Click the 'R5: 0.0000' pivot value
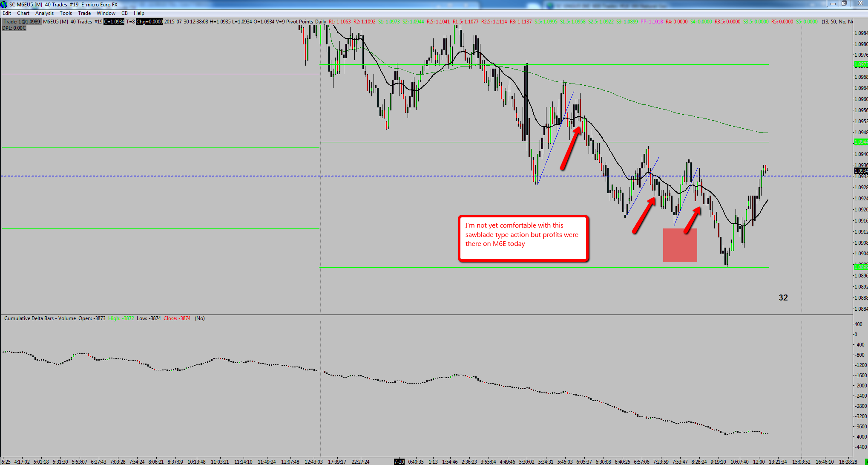Viewport: 868px width, 465px height. [x=782, y=22]
